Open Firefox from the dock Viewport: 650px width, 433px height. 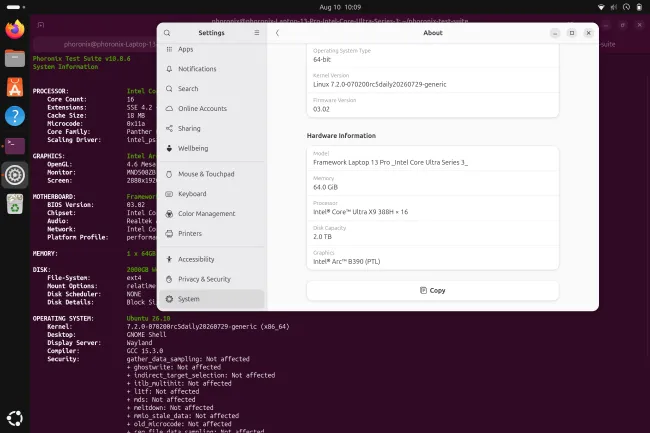coord(15,29)
